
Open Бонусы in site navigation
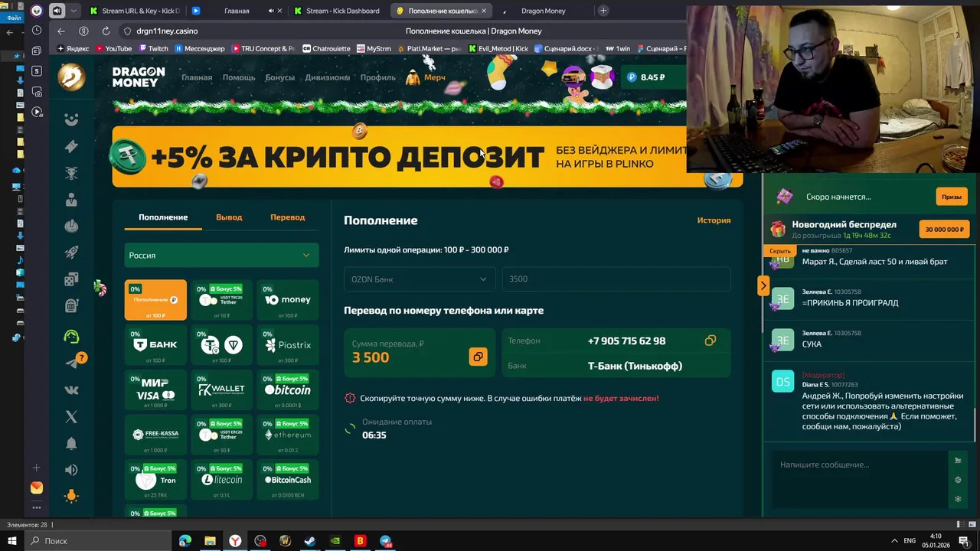[280, 77]
